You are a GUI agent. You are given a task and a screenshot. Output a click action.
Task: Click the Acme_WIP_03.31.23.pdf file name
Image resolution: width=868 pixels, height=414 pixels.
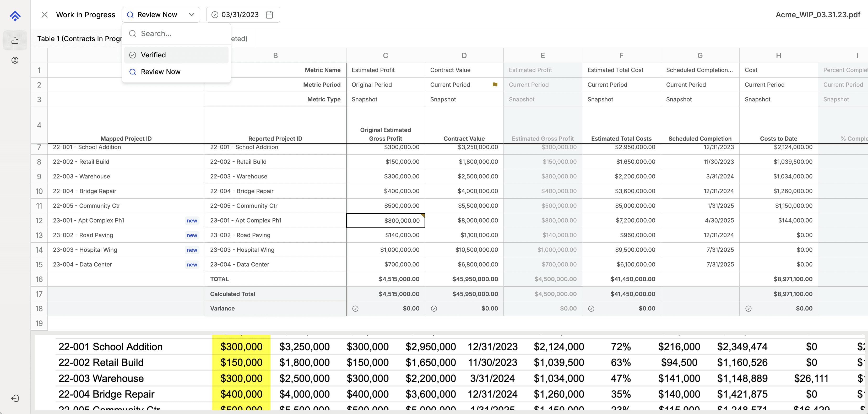point(818,14)
